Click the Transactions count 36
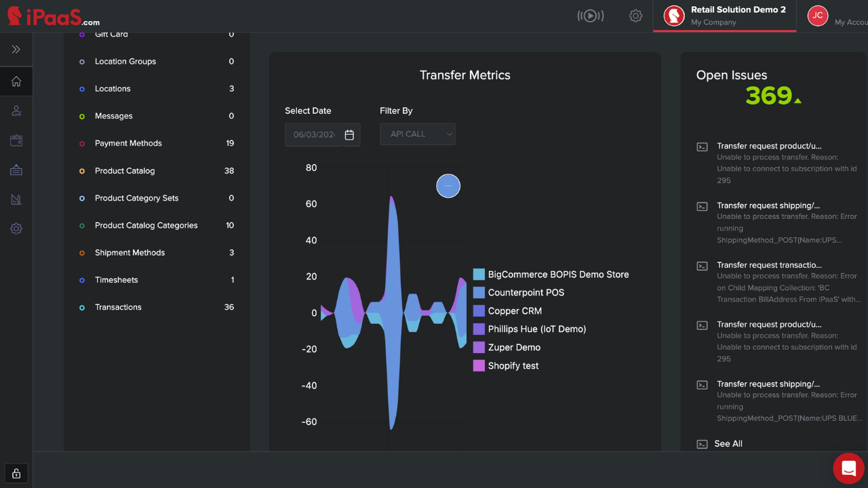Image resolution: width=868 pixels, height=488 pixels. click(229, 307)
